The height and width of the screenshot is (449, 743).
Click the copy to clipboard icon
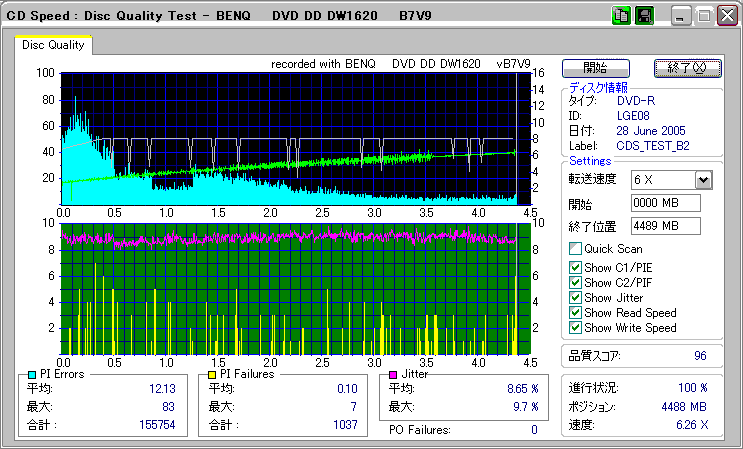coord(621,16)
